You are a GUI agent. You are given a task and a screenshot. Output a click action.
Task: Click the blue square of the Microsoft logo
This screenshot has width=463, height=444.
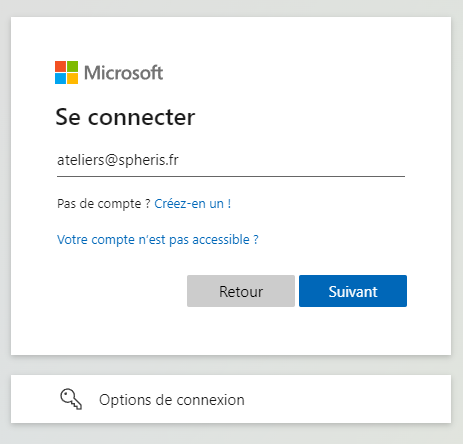point(60,79)
